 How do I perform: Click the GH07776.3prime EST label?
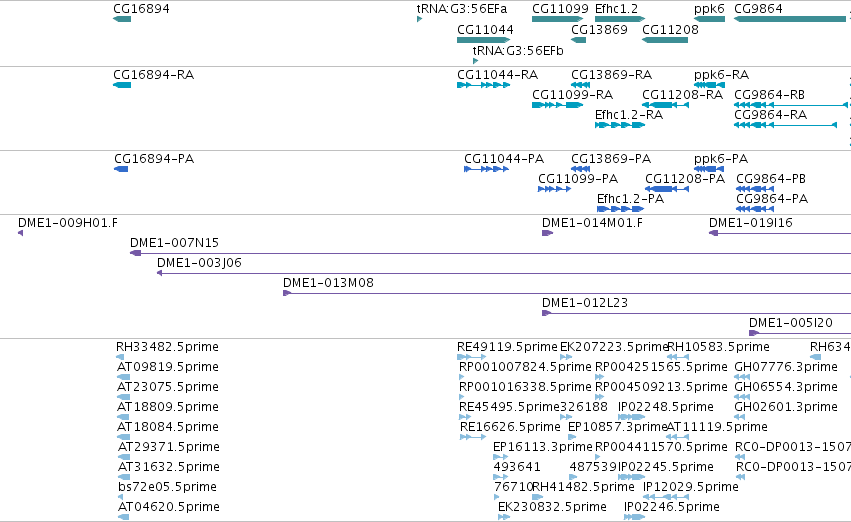pyautogui.click(x=786, y=367)
